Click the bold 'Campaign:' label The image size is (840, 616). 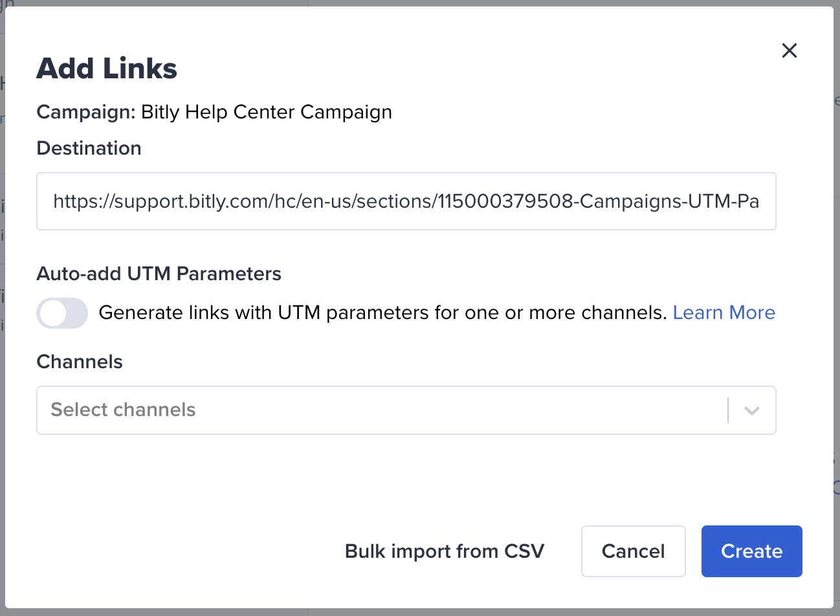pyautogui.click(x=85, y=112)
